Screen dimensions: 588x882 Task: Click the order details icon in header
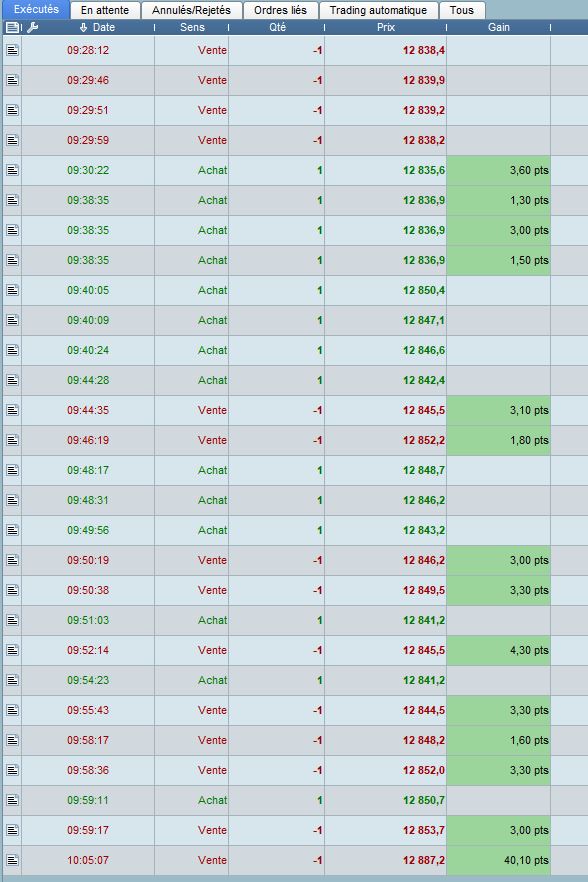point(12,27)
